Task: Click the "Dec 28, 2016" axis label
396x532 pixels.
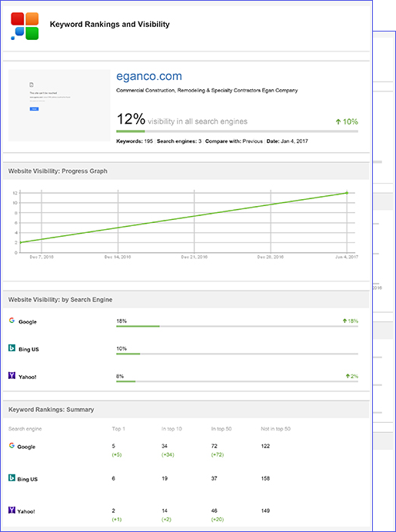Action: (271, 257)
